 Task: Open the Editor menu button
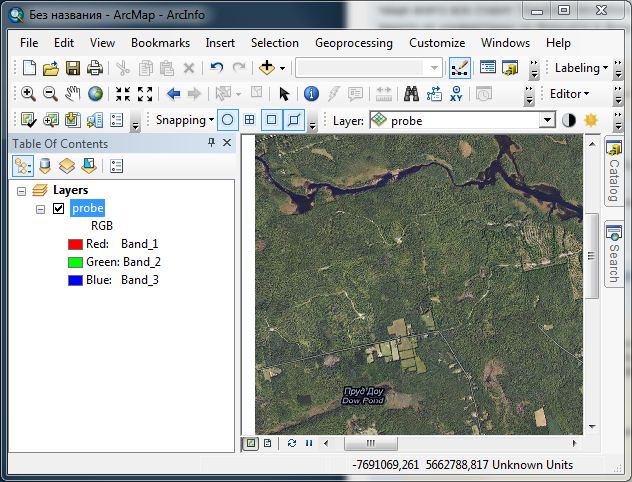[x=569, y=94]
